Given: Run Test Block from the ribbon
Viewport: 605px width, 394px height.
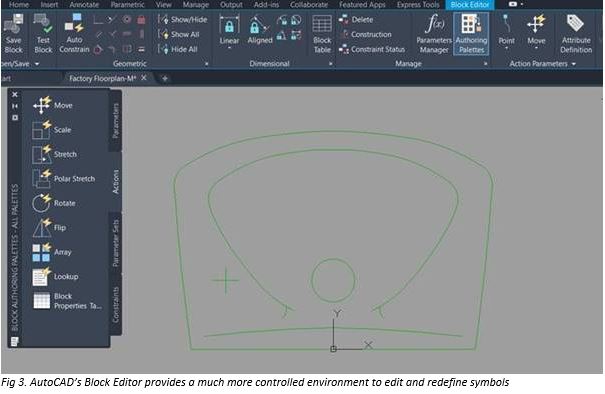Looking at the screenshot, I should (43, 33).
